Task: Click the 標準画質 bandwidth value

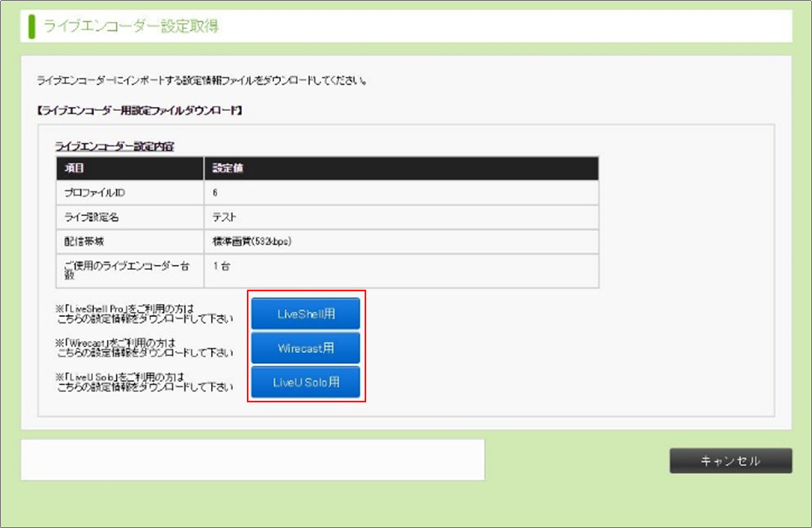Action: [x=252, y=242]
